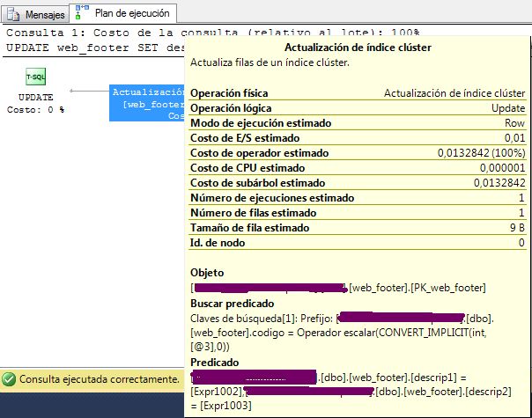The height and width of the screenshot is (418, 532).
Task: Click the 'Costo: 0 %' label under UPDATE
Action: pos(35,110)
